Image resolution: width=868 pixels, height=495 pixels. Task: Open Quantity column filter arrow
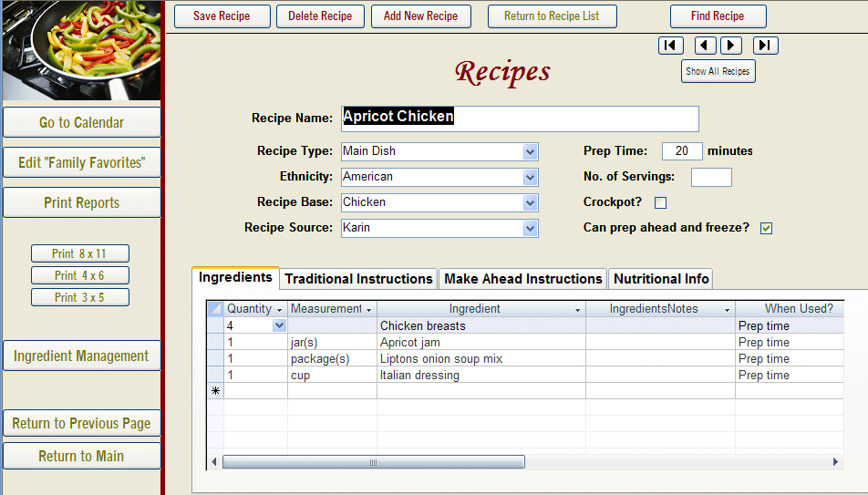pyautogui.click(x=280, y=310)
